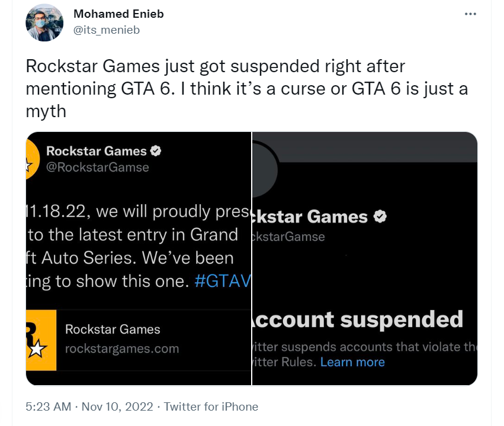This screenshot has height=426, width=504.
Task: Click the verified badge on suspended account
Action: (380, 217)
